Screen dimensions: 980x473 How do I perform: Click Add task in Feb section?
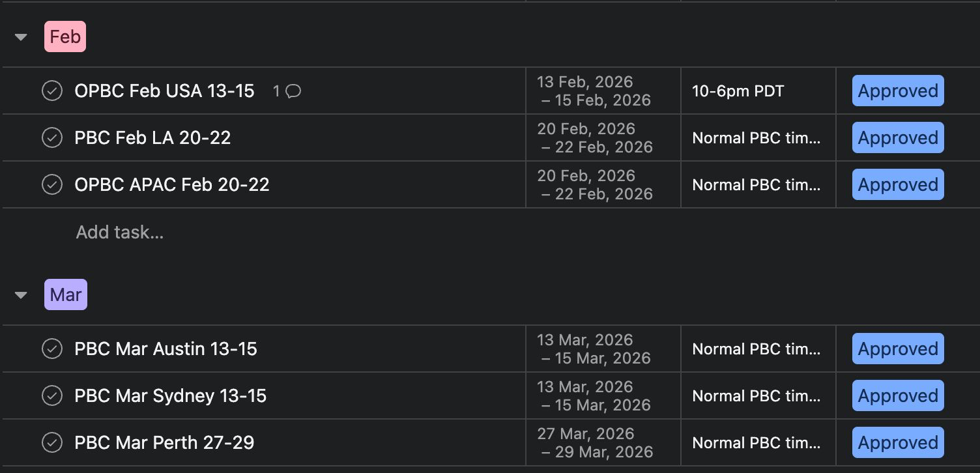tap(120, 233)
